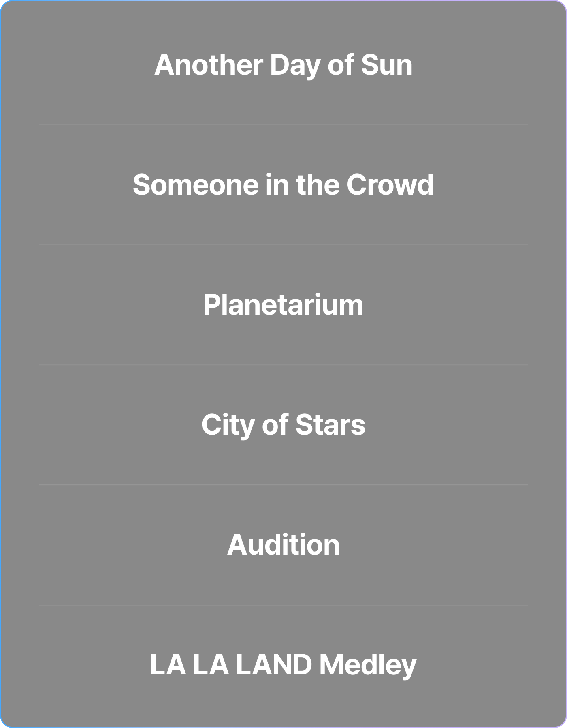The width and height of the screenshot is (567, 728).
Task: Select the LA LA LAND Medley row
Action: click(283, 665)
